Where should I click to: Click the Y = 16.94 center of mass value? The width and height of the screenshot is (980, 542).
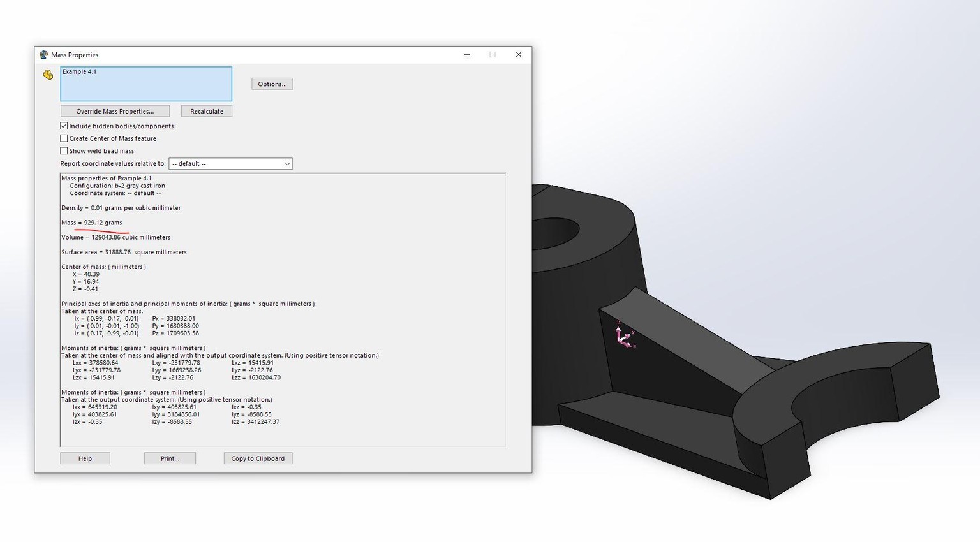[x=86, y=282]
